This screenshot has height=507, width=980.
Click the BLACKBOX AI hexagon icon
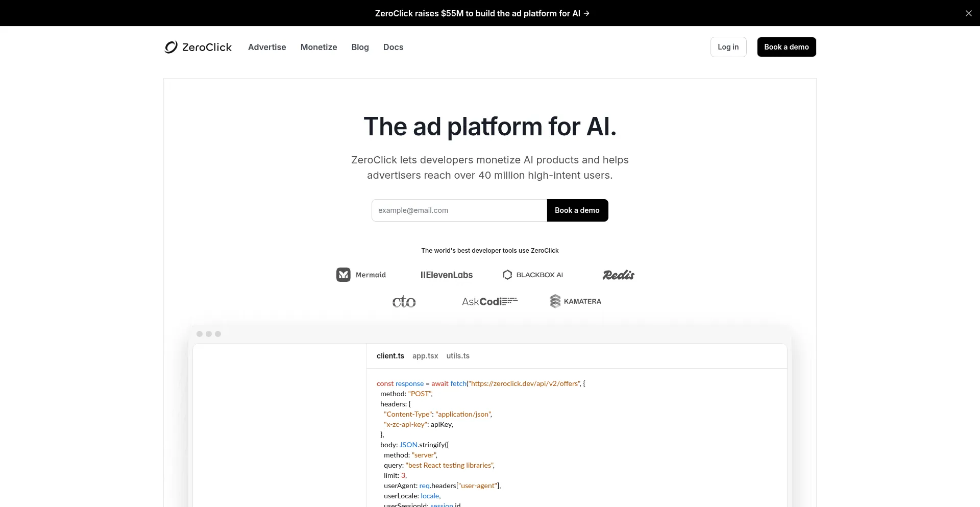coord(507,275)
